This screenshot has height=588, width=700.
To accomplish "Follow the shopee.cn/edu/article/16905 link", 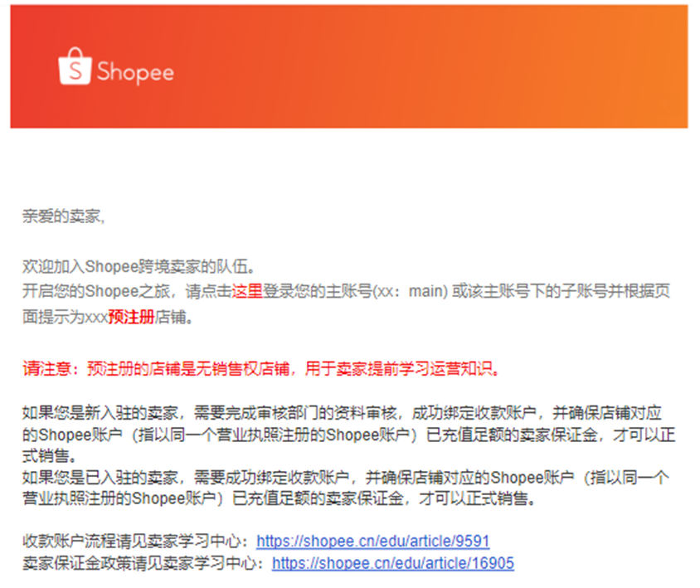I will click(x=393, y=563).
